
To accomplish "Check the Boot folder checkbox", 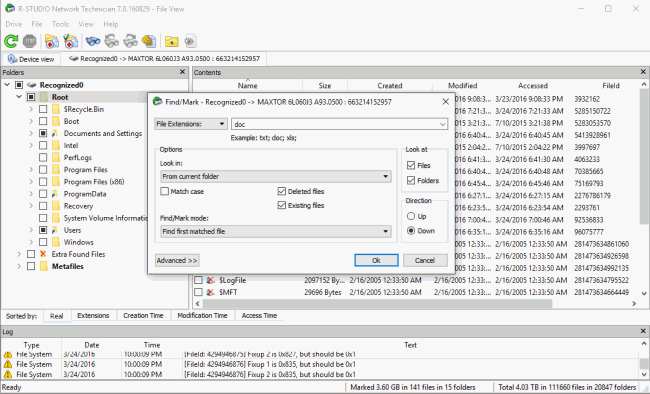I will click(x=43, y=121).
